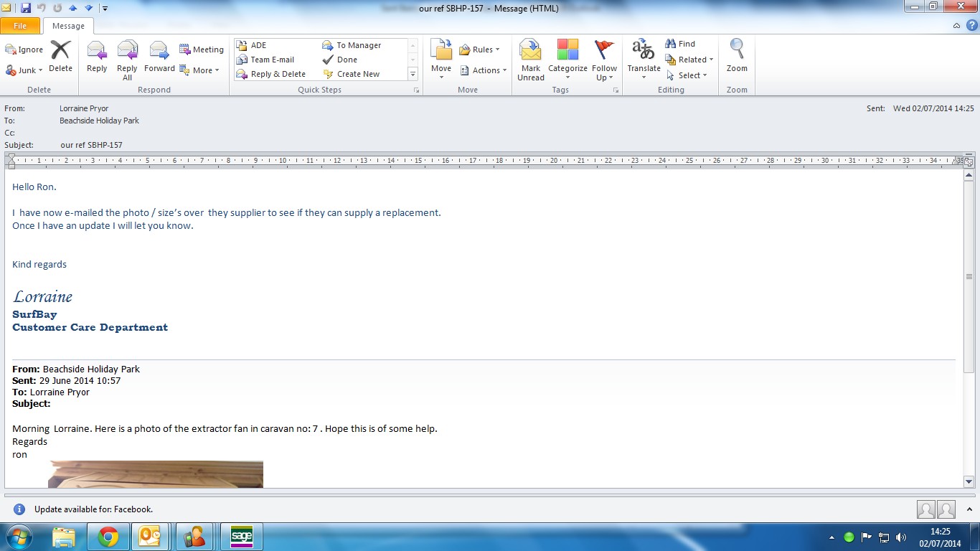The height and width of the screenshot is (551, 980).
Task: Click the sender name Lorraine Pryor
Action: 84,108
